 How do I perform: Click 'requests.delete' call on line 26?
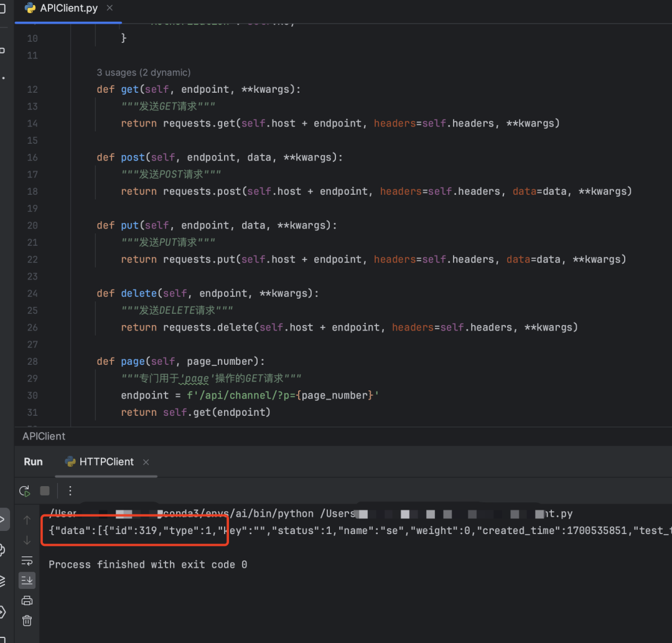pyautogui.click(x=207, y=327)
